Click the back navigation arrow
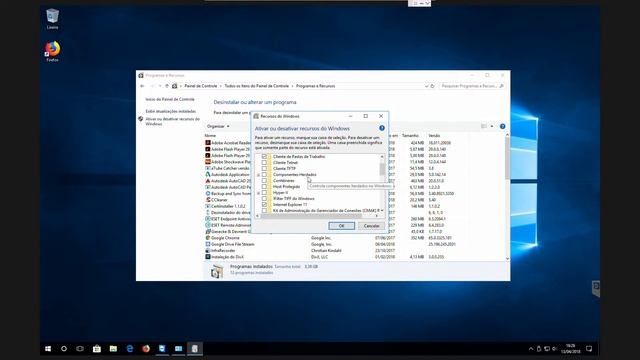 tap(142, 86)
